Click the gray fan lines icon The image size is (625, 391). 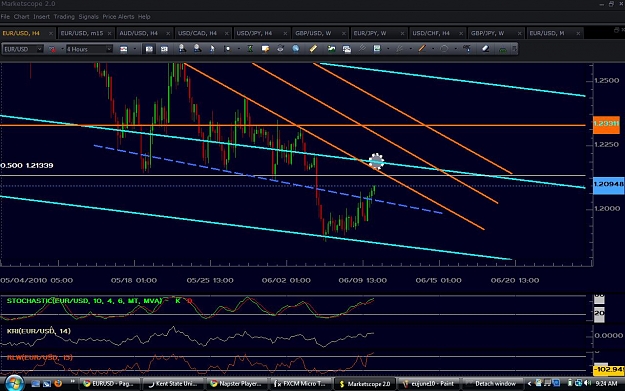[x=399, y=49]
